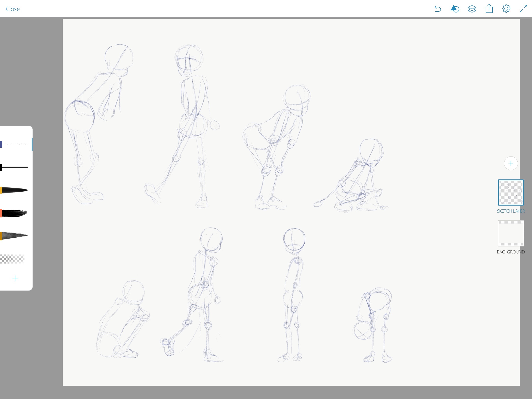Select the Background layer thumbnail
532x399 pixels.
(511, 233)
